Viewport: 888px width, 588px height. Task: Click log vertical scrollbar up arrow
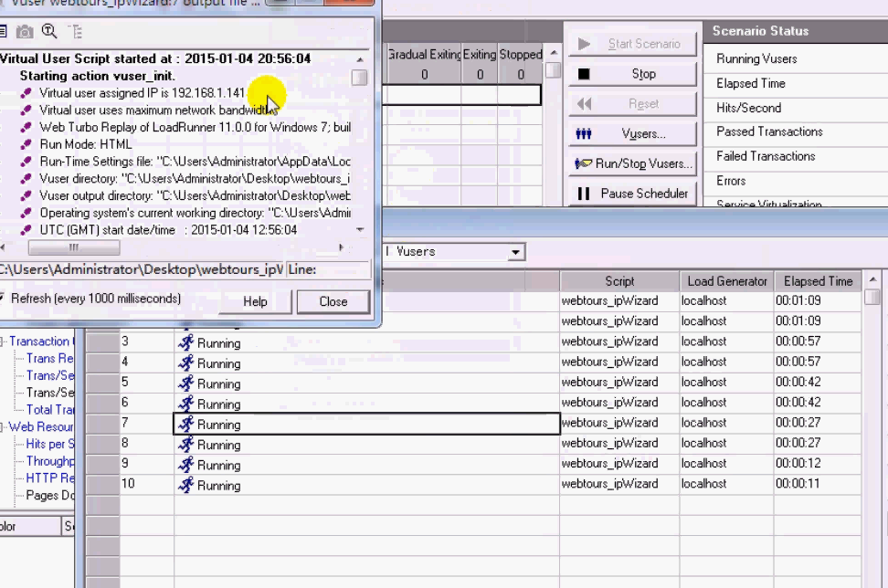(360, 59)
